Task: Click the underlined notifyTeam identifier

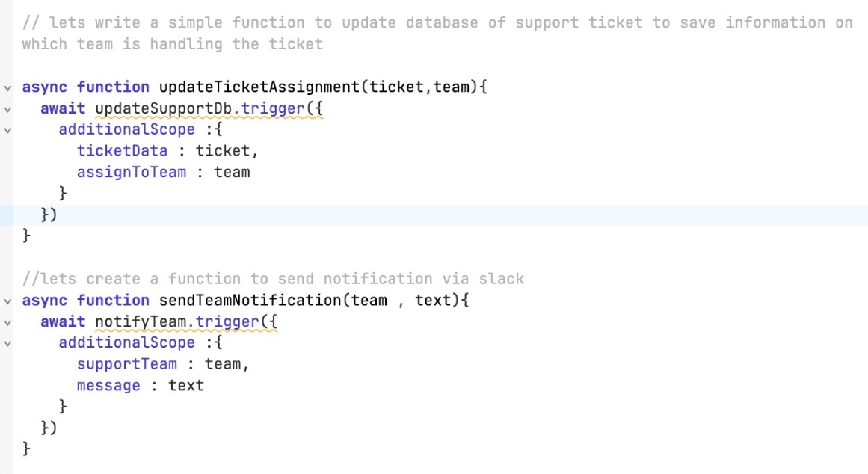Action: click(x=141, y=321)
